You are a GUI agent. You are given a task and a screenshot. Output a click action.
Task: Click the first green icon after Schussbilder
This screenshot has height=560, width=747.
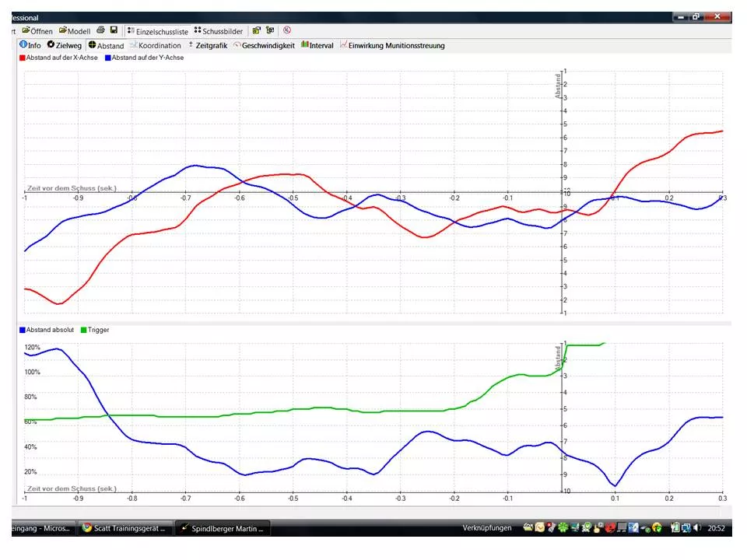click(256, 30)
